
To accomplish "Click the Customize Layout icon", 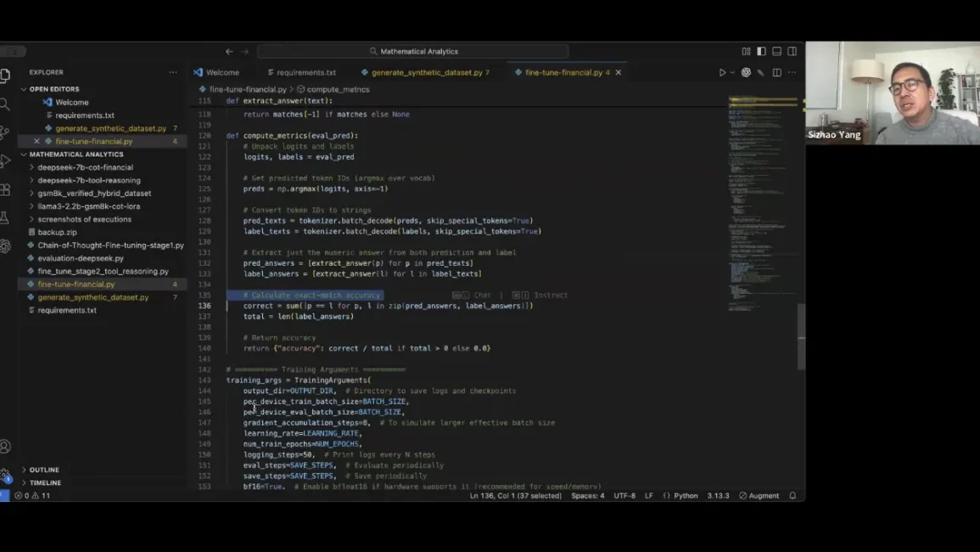I will pyautogui.click(x=747, y=51).
